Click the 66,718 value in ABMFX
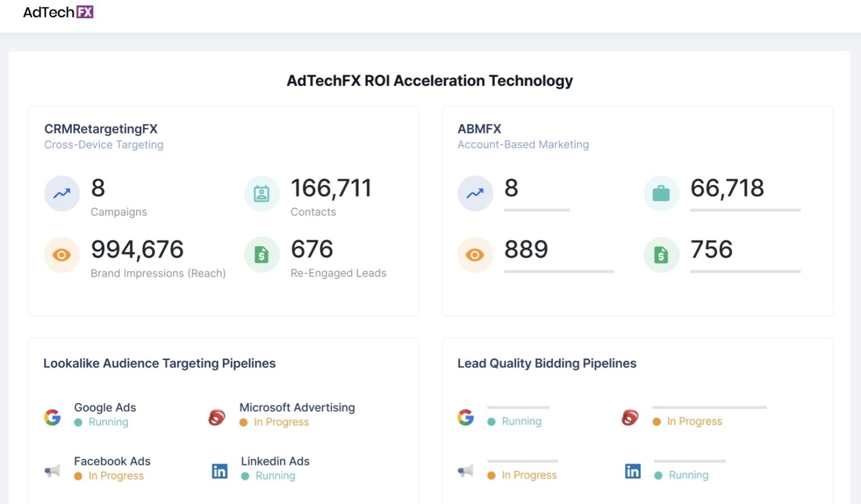The width and height of the screenshot is (861, 504). click(727, 188)
